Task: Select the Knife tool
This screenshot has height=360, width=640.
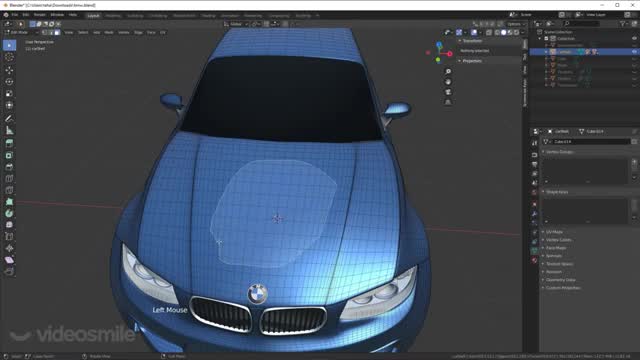Action: tap(9, 190)
